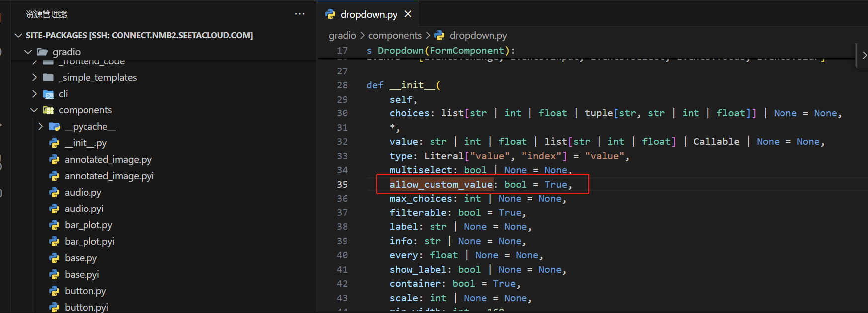Click Python icon beside annotated_image.py
The width and height of the screenshot is (868, 313).
point(54,159)
